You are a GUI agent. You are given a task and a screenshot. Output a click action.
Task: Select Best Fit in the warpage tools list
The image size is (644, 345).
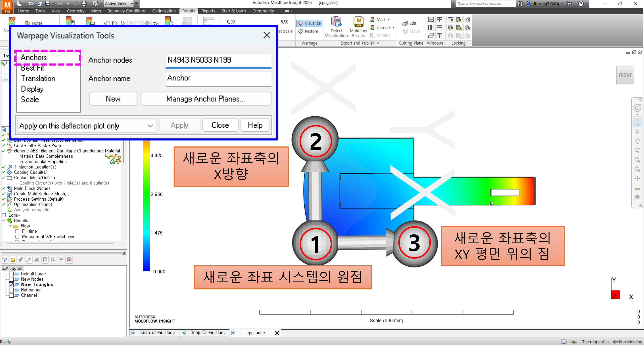32,68
